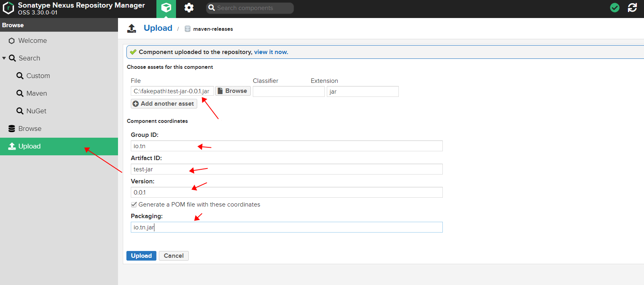Cancel the upload form

click(174, 256)
